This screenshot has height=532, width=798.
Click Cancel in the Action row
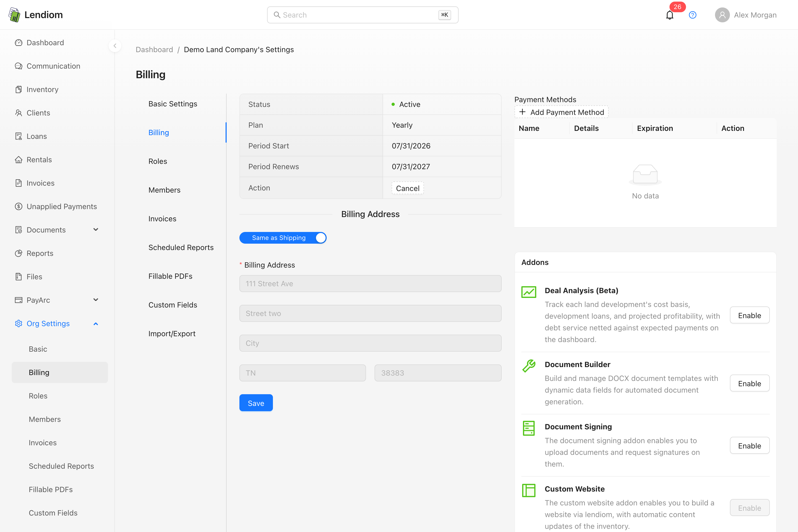coord(408,188)
